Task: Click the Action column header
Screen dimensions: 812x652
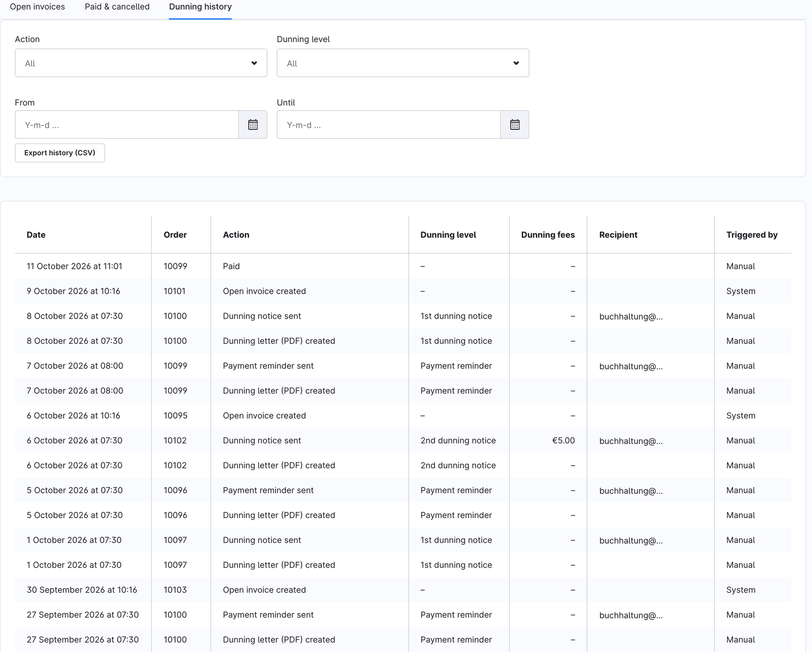Action: (236, 235)
